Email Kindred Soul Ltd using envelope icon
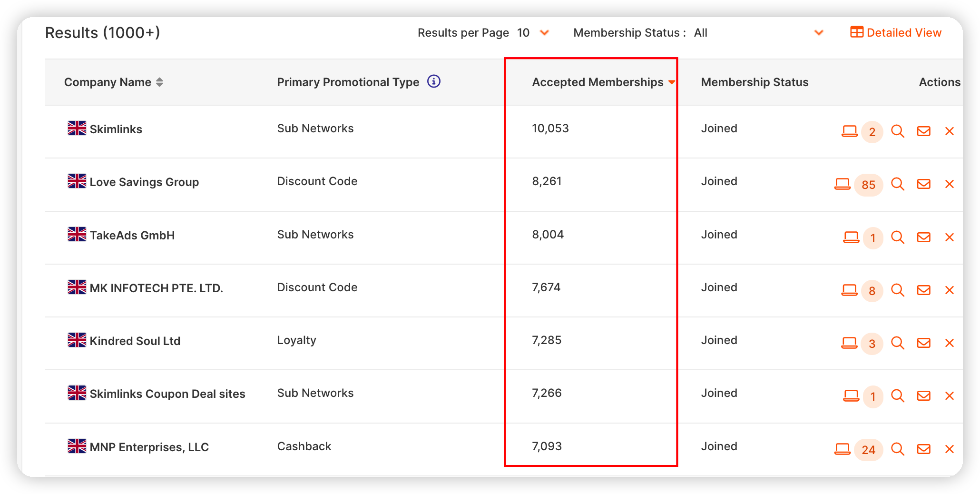 click(923, 343)
